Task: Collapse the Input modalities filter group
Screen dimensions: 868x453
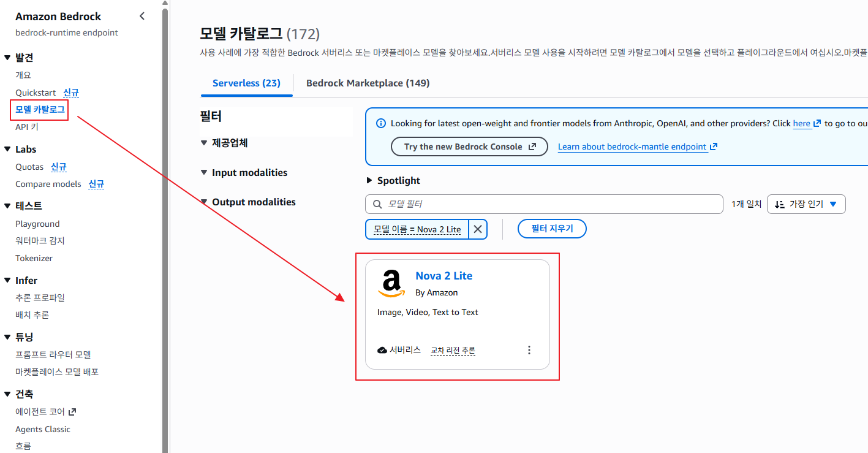Action: click(x=204, y=172)
